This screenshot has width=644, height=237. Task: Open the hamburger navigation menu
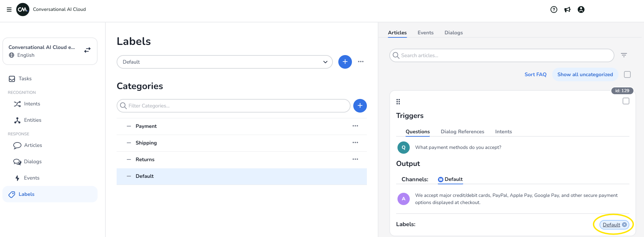pos(9,10)
